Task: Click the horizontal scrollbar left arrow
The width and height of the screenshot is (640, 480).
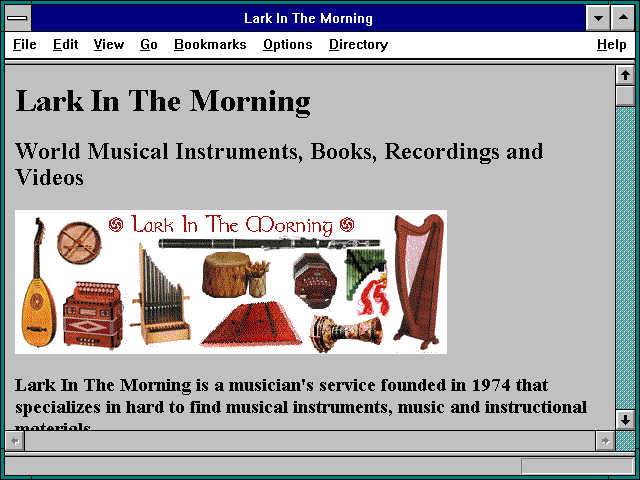Action: tap(15, 441)
